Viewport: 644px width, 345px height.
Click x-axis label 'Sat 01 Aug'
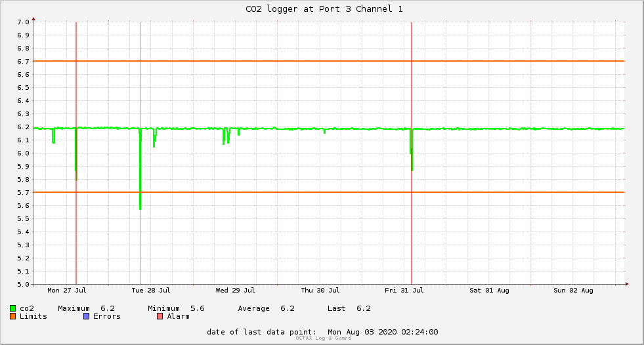pyautogui.click(x=489, y=291)
